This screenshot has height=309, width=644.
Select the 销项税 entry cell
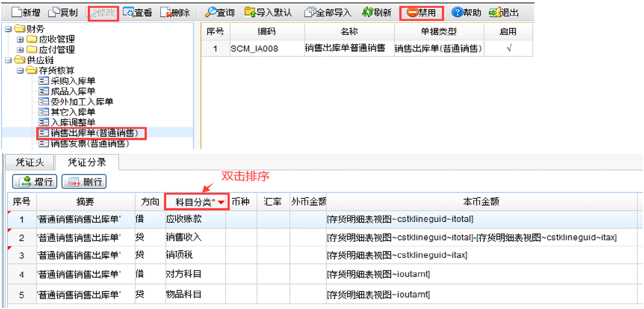pyautogui.click(x=195, y=255)
